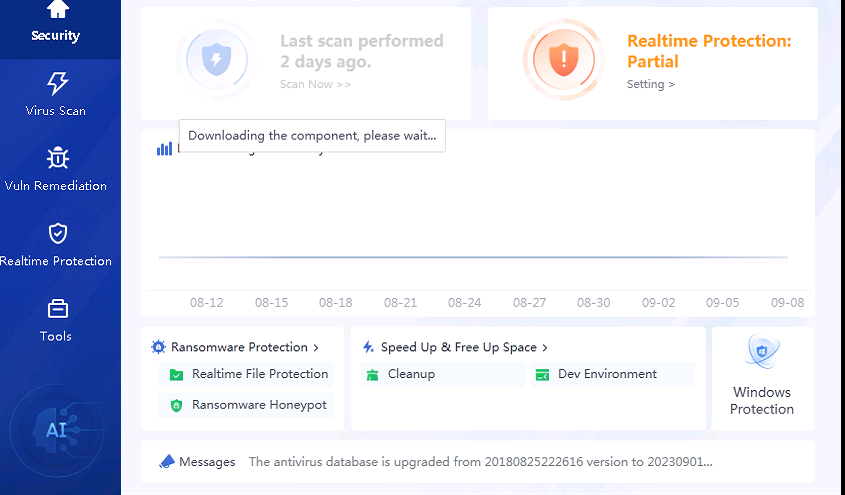Screen dimensions: 845x495
Task: Click the Messages megaphone icon
Action: [x=168, y=462]
